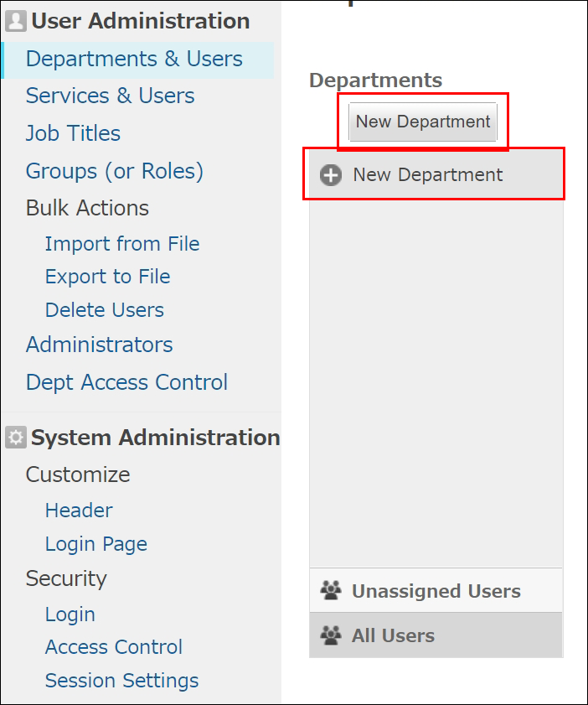This screenshot has height=705, width=588.
Task: Open the Delete Users page
Action: [104, 310]
